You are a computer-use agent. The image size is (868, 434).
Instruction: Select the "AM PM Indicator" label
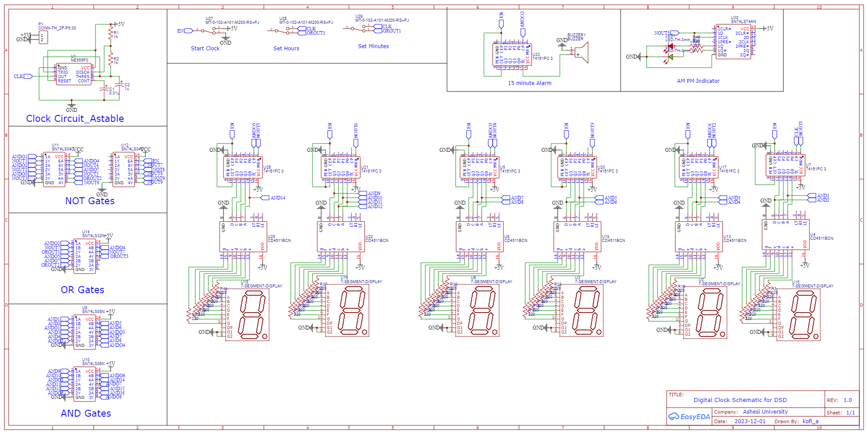(698, 81)
